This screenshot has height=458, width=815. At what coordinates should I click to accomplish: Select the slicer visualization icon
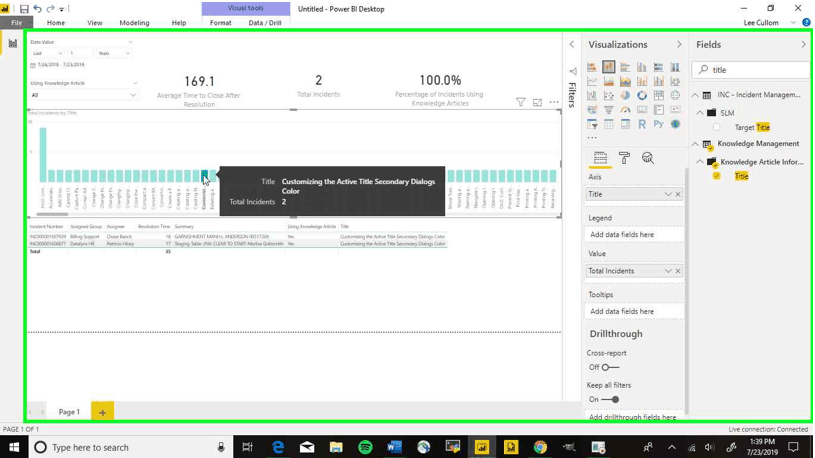coord(592,124)
